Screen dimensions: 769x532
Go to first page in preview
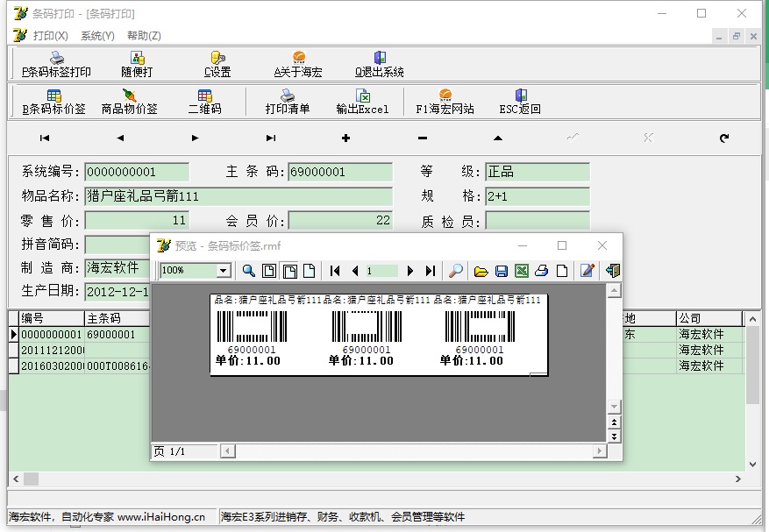(x=335, y=271)
